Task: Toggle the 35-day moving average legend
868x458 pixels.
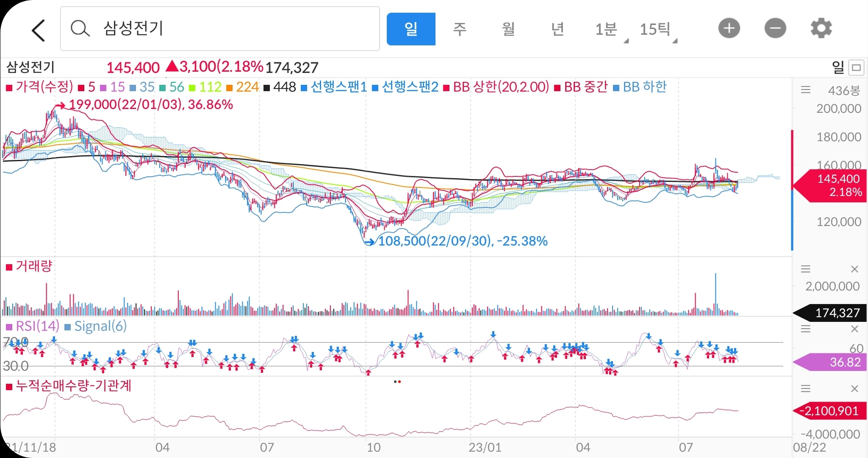Action: click(142, 87)
